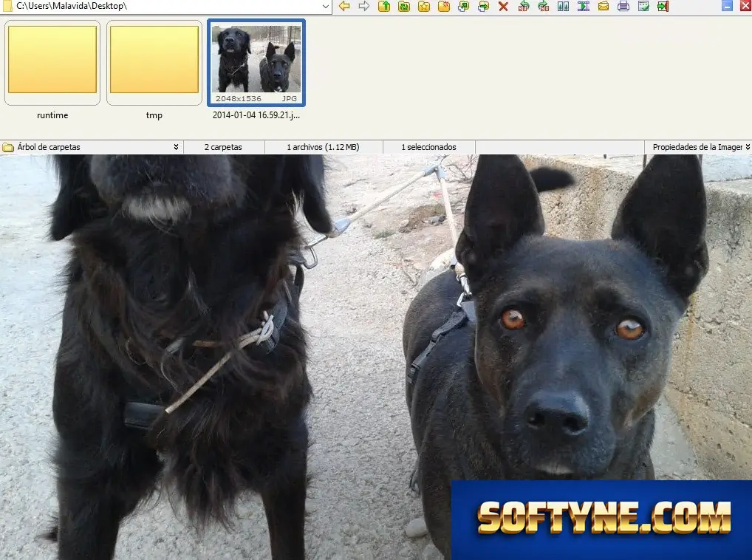Viewport: 752px width, 560px height.
Task: Open the favorites folder icon
Action: tap(424, 6)
